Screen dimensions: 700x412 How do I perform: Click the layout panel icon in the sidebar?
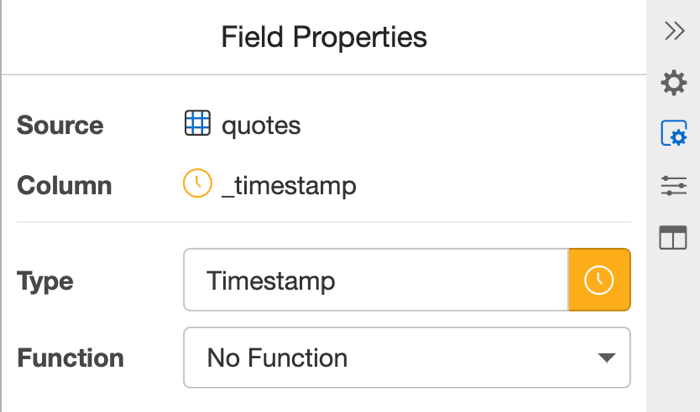click(674, 237)
